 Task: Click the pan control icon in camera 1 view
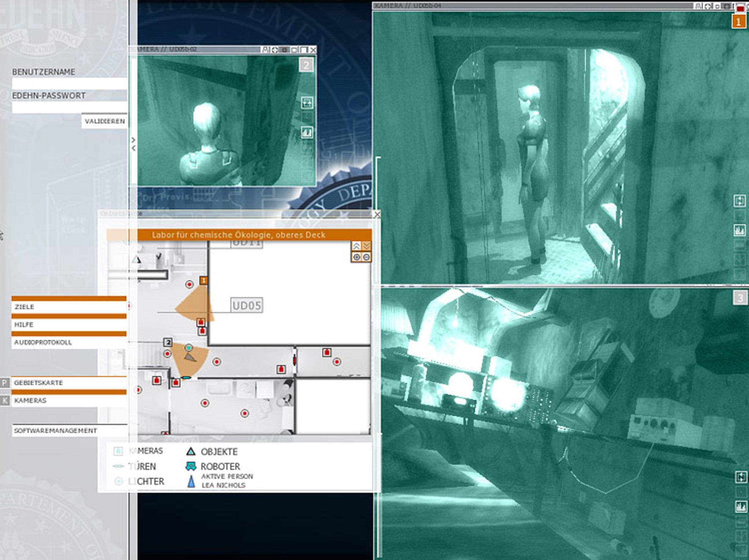point(739,201)
